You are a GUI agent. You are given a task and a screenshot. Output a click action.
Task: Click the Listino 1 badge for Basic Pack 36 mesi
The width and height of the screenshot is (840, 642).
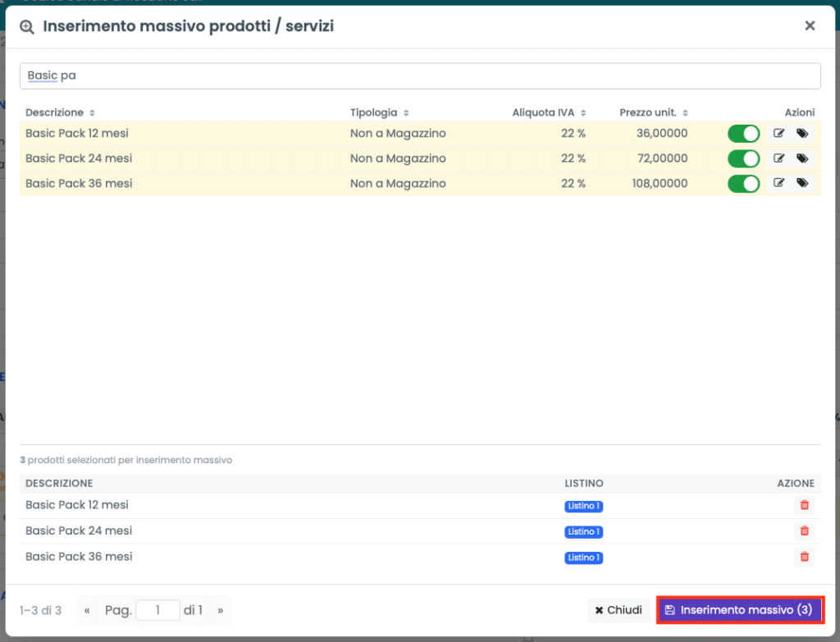tap(583, 558)
